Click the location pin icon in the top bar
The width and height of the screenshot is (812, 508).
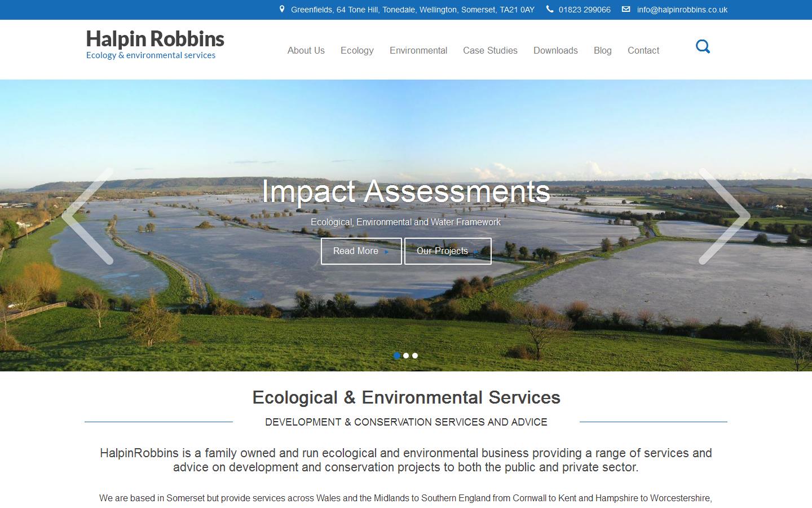pyautogui.click(x=282, y=9)
